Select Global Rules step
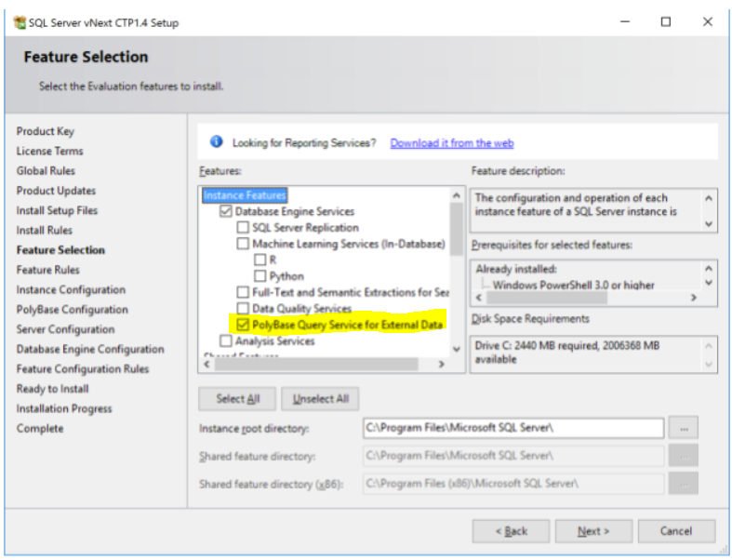732x560 pixels. click(x=46, y=171)
